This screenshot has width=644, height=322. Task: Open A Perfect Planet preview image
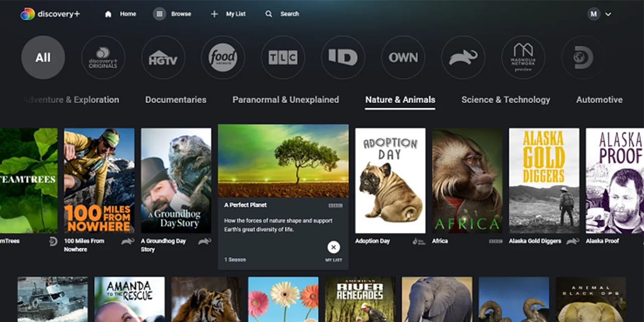(283, 161)
